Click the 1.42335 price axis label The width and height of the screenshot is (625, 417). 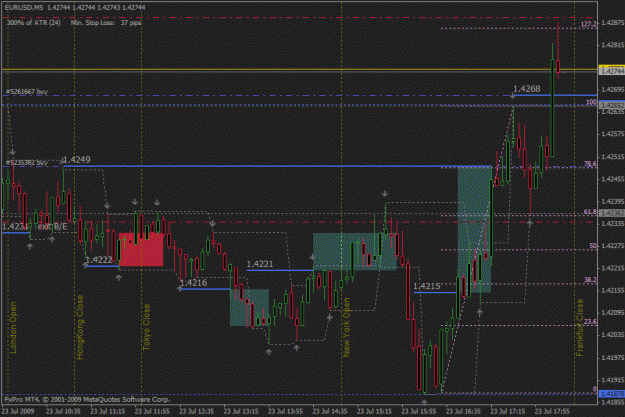pos(612,224)
